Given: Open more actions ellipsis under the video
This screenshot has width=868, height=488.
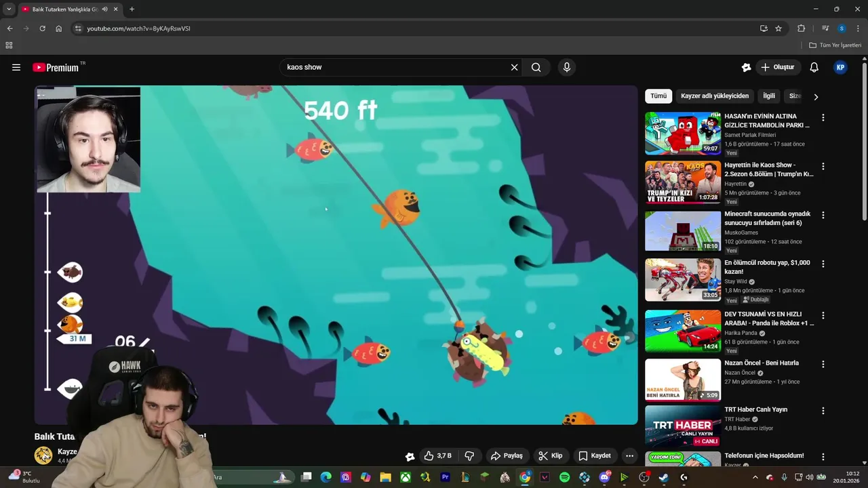Looking at the screenshot, I should coord(629,455).
